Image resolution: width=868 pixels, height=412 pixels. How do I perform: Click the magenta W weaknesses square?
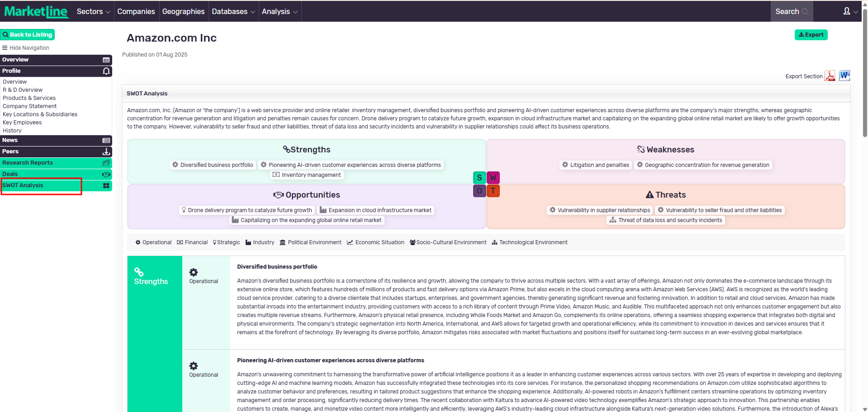pos(493,178)
